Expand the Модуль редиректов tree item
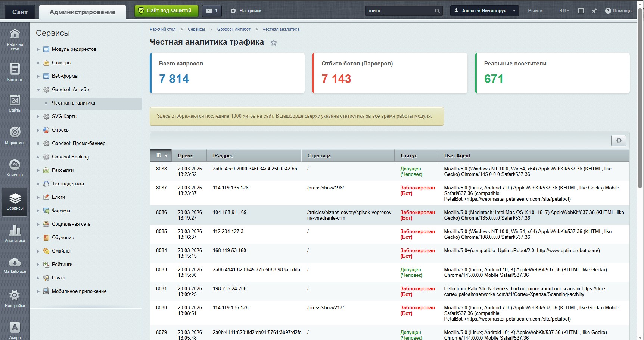 click(x=38, y=49)
